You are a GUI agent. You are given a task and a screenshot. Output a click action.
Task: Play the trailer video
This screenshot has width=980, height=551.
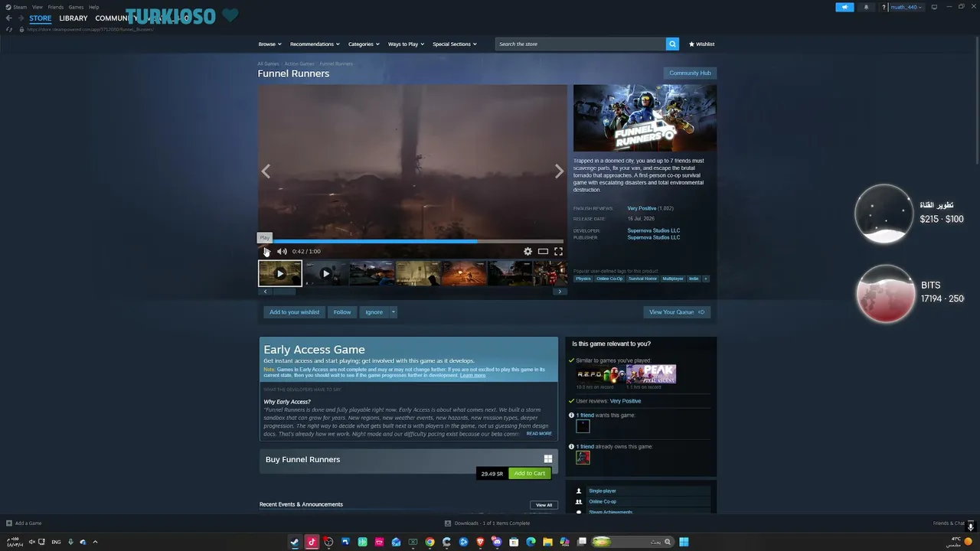click(x=266, y=251)
